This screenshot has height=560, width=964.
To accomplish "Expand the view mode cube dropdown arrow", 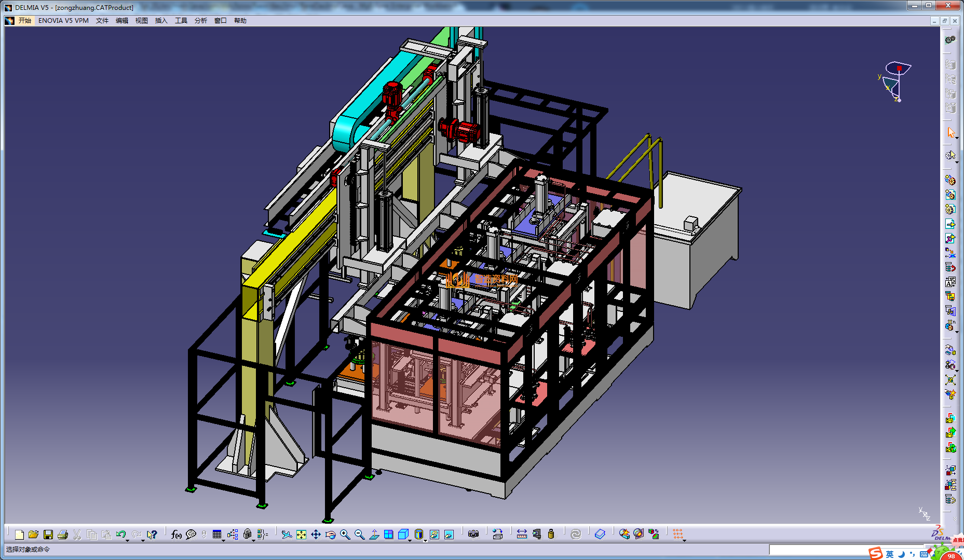I will pos(410,540).
